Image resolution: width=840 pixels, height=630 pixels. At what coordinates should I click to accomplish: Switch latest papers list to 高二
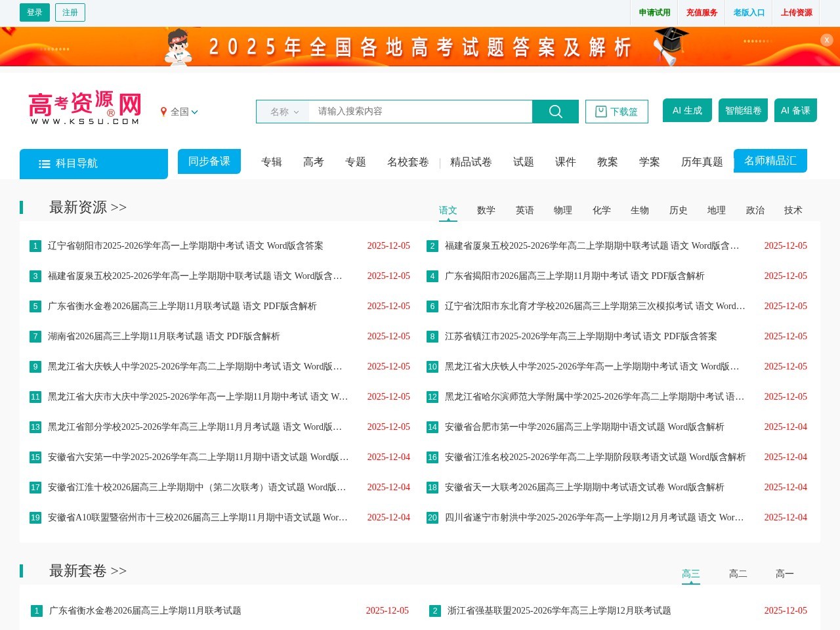tap(738, 573)
